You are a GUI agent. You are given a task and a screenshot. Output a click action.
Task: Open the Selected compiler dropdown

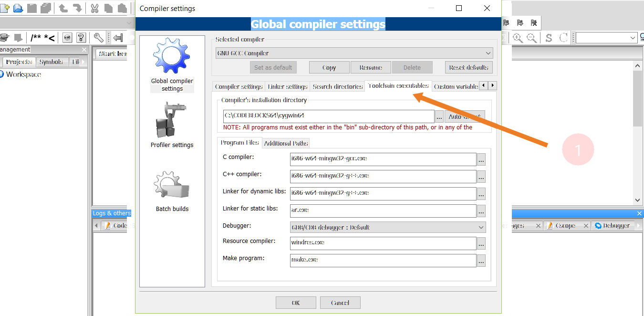click(x=488, y=53)
